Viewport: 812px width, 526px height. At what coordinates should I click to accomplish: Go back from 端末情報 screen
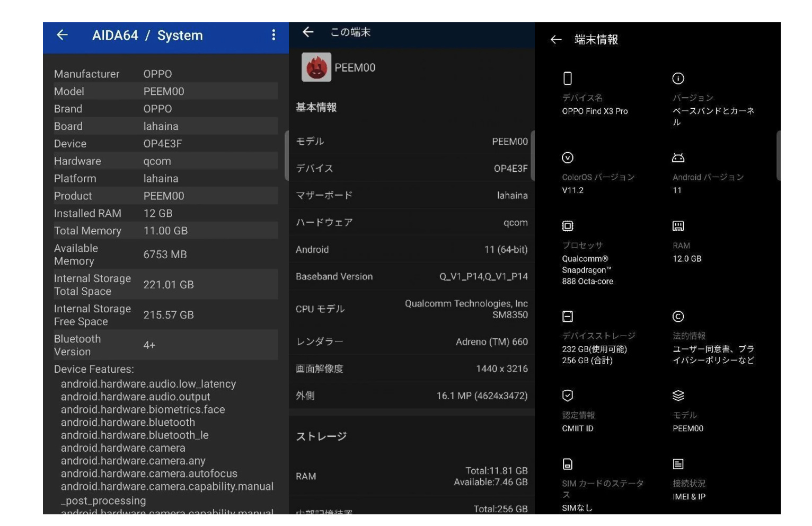click(556, 40)
